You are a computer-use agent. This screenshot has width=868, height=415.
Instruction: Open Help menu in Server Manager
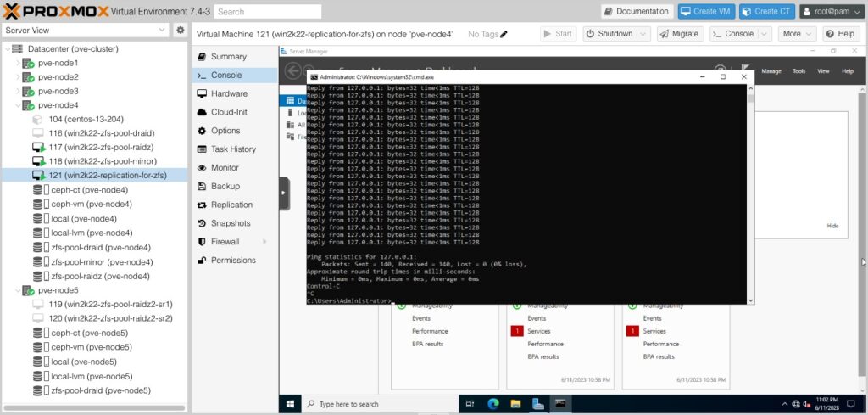[x=848, y=71]
